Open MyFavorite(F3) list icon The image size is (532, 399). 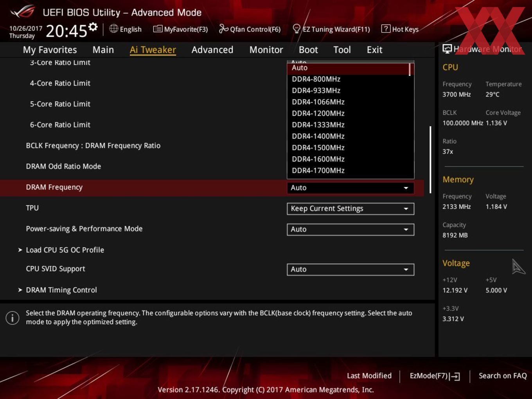click(158, 29)
